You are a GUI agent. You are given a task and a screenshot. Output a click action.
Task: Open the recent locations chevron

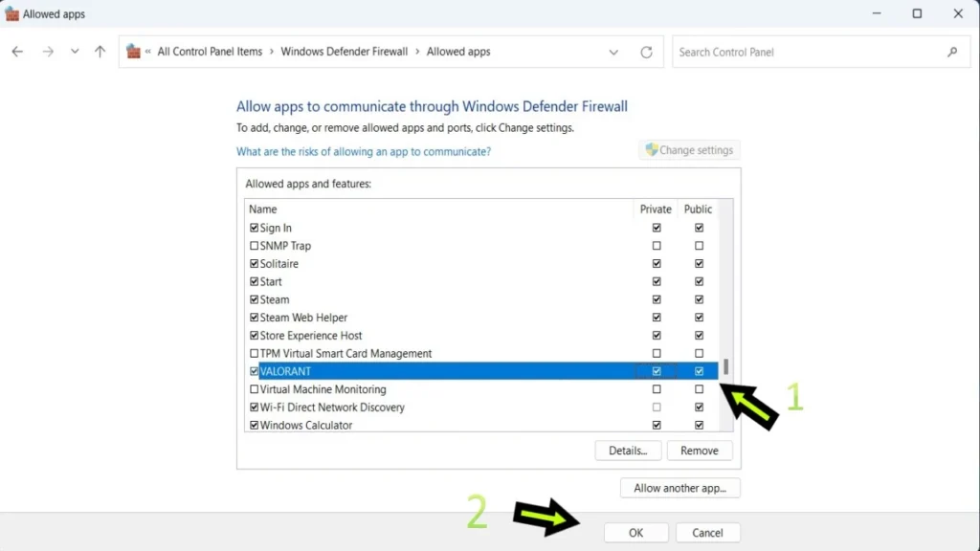pyautogui.click(x=75, y=52)
